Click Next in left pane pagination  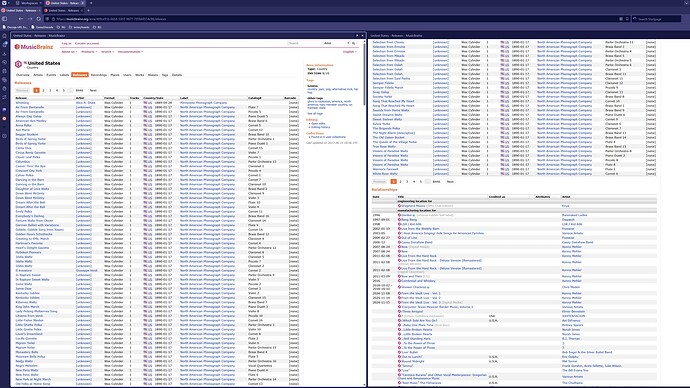pos(93,90)
